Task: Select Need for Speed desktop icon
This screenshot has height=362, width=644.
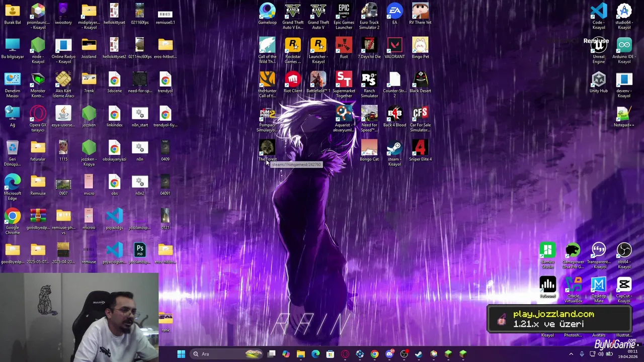Action: click(369, 119)
